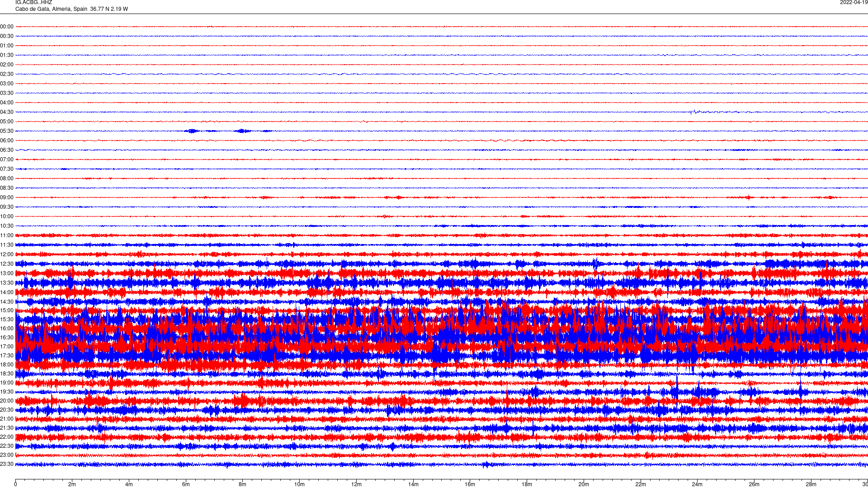
Task: Select the 23:00 time row label
Action: click(7, 455)
